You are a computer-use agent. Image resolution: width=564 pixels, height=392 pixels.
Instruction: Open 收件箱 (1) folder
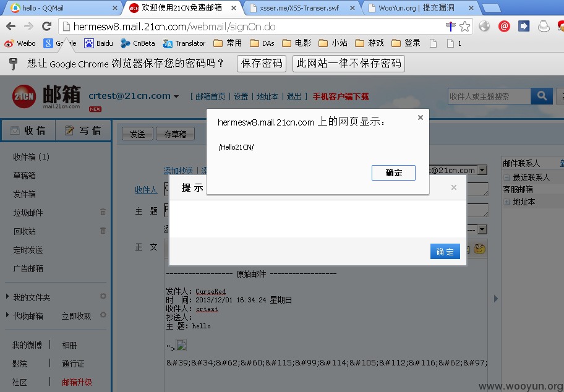pyautogui.click(x=32, y=157)
